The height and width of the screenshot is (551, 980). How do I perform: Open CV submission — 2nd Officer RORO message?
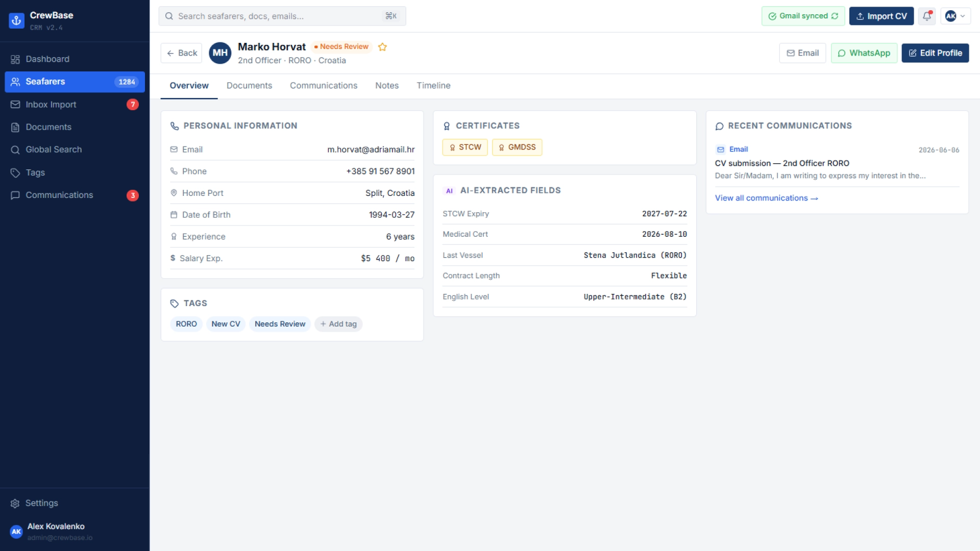[x=782, y=163]
